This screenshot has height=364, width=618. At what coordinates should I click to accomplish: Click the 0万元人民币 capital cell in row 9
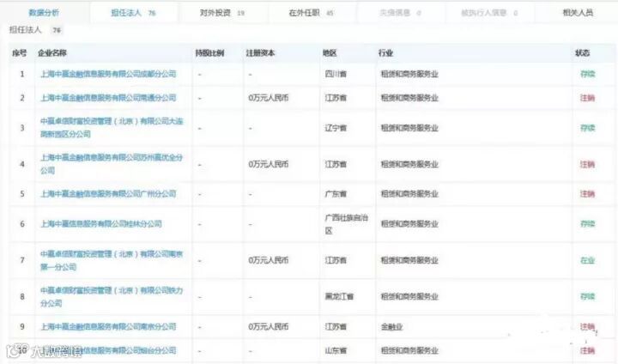[x=269, y=326]
